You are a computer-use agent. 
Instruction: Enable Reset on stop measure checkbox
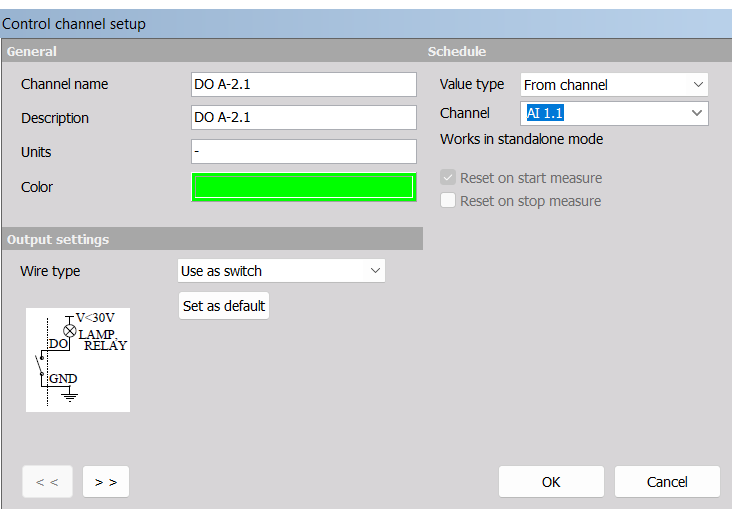coord(448,201)
